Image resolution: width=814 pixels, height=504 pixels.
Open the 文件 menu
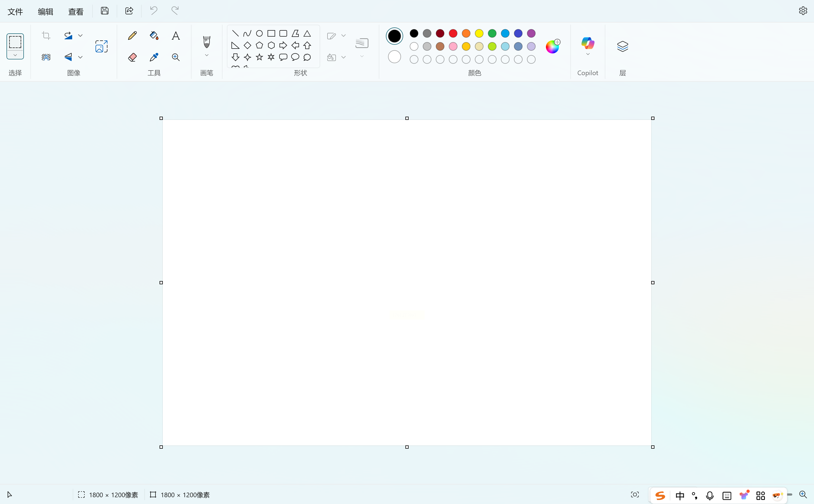pos(15,12)
